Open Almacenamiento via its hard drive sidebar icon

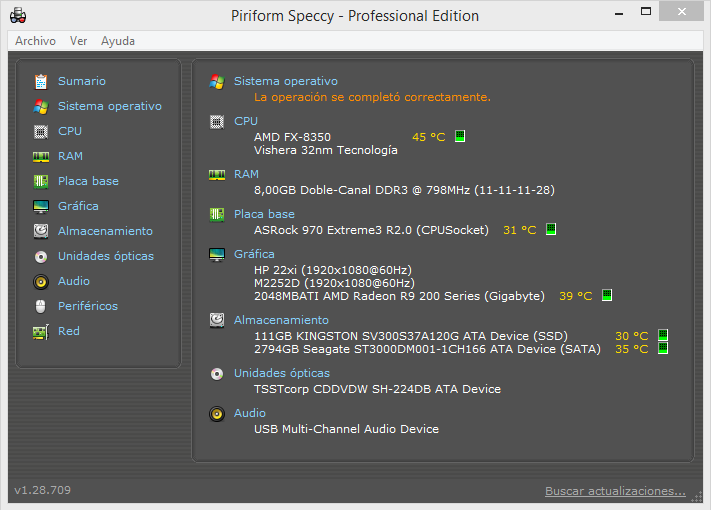pos(41,231)
